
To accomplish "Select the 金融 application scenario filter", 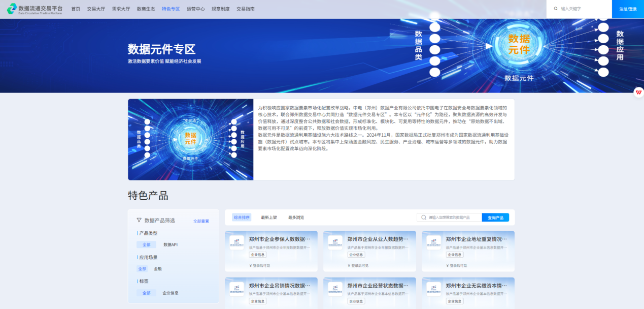I will click(158, 269).
